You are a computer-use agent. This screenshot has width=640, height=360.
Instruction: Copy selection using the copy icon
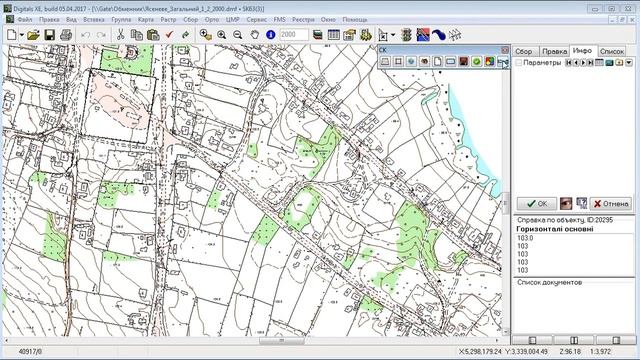pyautogui.click(x=137, y=35)
